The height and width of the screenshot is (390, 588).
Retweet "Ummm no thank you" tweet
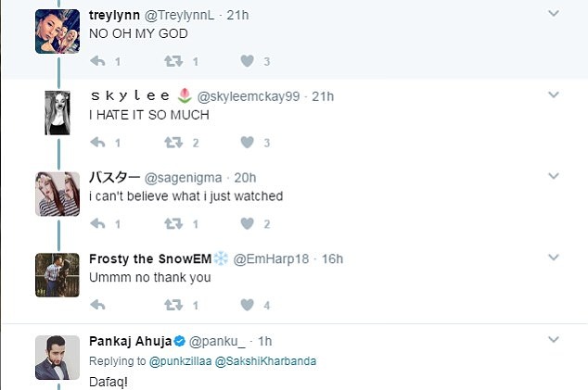tap(173, 305)
